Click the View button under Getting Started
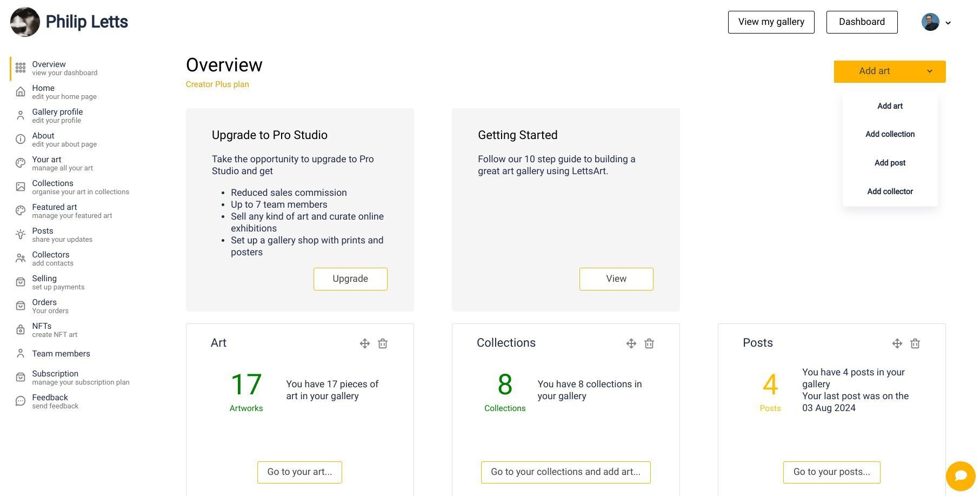 (616, 279)
